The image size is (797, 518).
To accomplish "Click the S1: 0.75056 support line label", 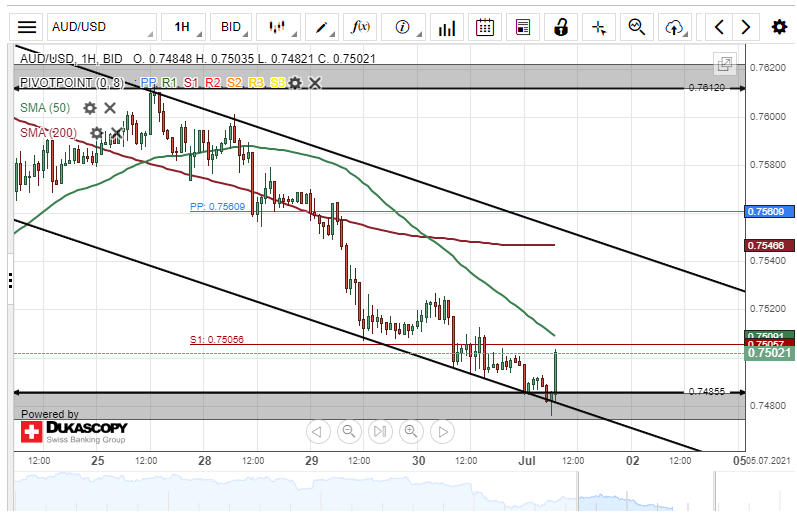I will tap(217, 340).
